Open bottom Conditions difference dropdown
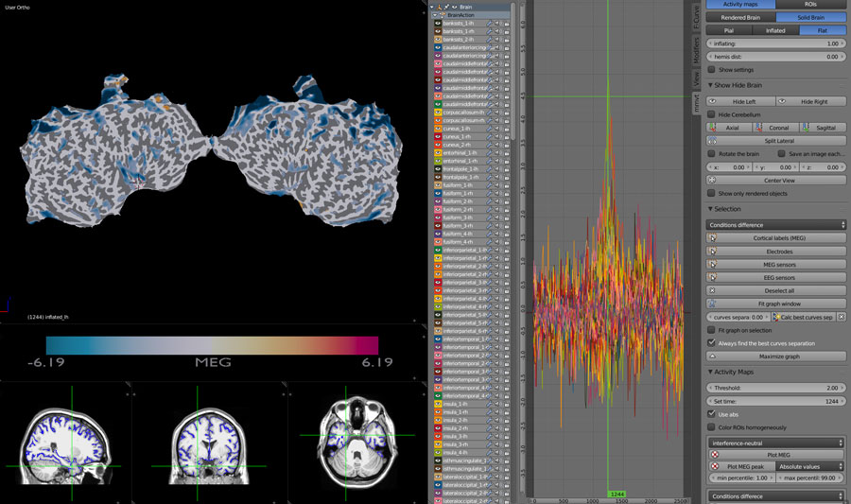 coord(776,496)
